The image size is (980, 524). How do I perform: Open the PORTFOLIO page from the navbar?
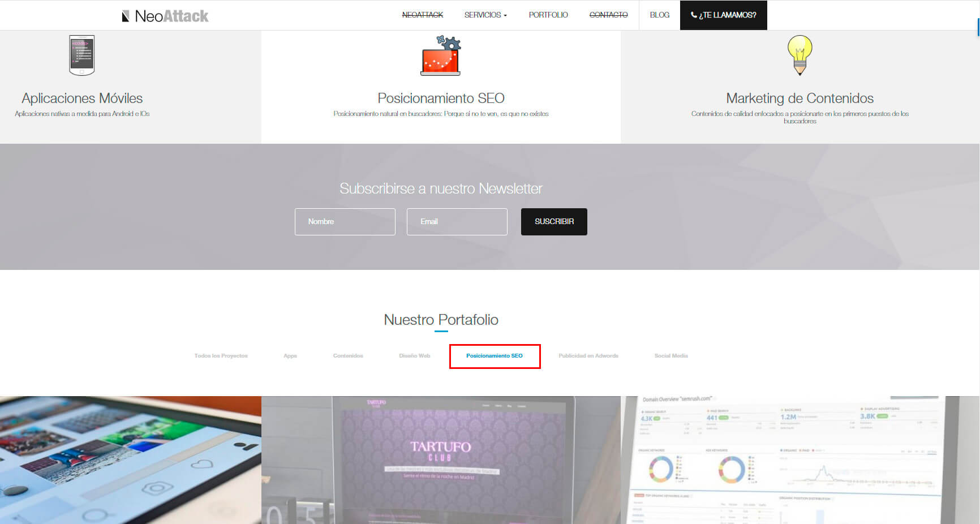pyautogui.click(x=548, y=15)
